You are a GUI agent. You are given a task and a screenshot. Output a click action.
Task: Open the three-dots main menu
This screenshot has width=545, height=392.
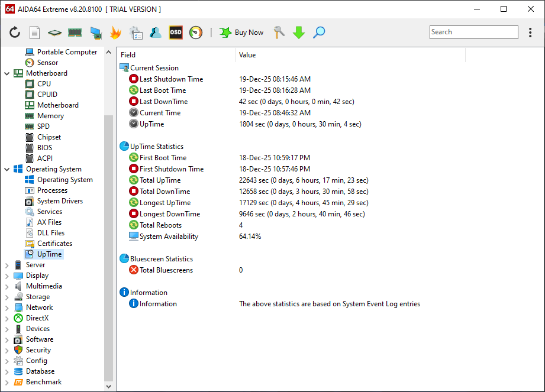[x=530, y=33]
